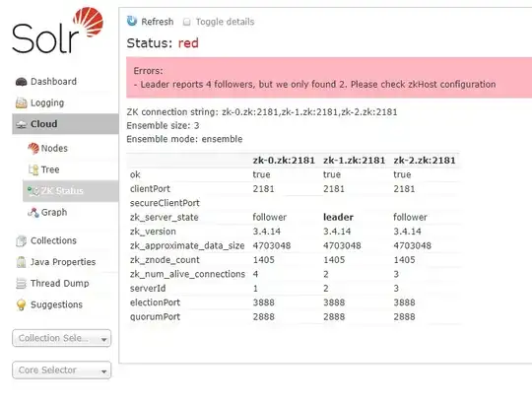This screenshot has width=532, height=403.
Task: Click the Tree folder icon
Action: pyautogui.click(x=33, y=169)
